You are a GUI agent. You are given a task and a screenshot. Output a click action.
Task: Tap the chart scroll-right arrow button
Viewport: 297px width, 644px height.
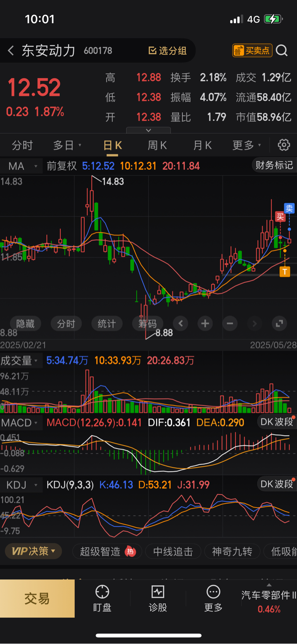[x=254, y=323]
